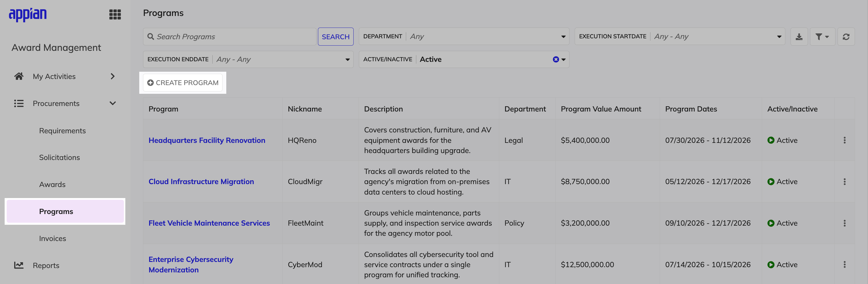The height and width of the screenshot is (284, 868).
Task: Click the HQReno nickname cell
Action: (x=302, y=140)
